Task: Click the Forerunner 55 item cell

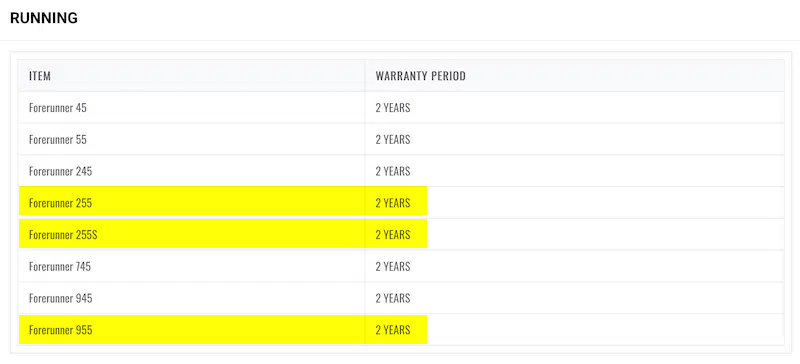Action: tap(192, 139)
